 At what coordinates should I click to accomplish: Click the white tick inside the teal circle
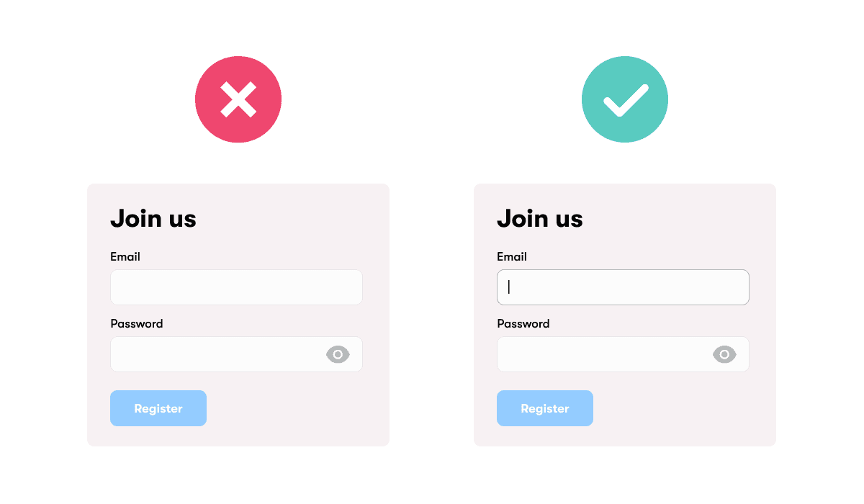(x=626, y=102)
